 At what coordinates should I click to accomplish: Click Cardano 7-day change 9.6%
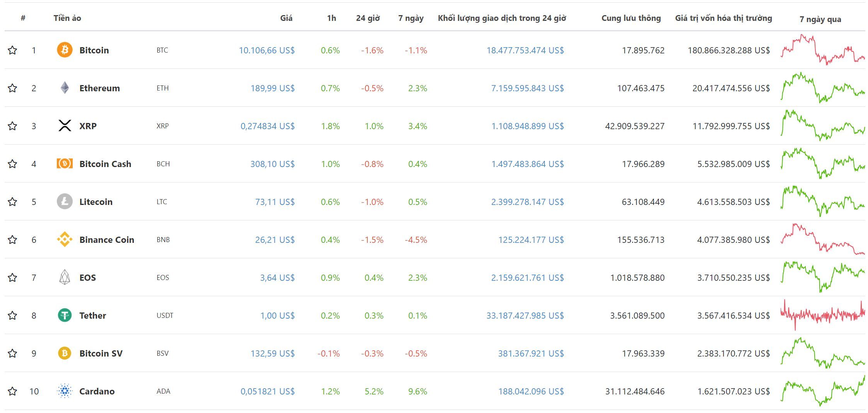[418, 391]
